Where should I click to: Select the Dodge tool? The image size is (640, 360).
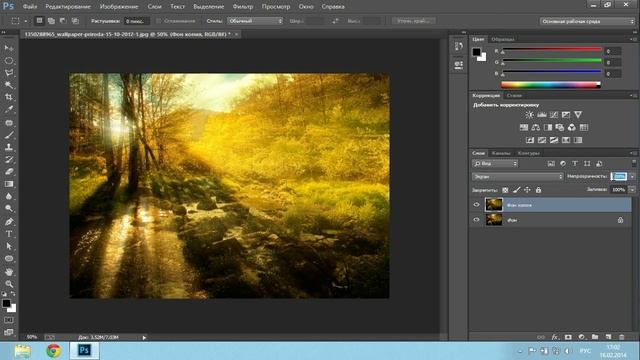pos(9,209)
